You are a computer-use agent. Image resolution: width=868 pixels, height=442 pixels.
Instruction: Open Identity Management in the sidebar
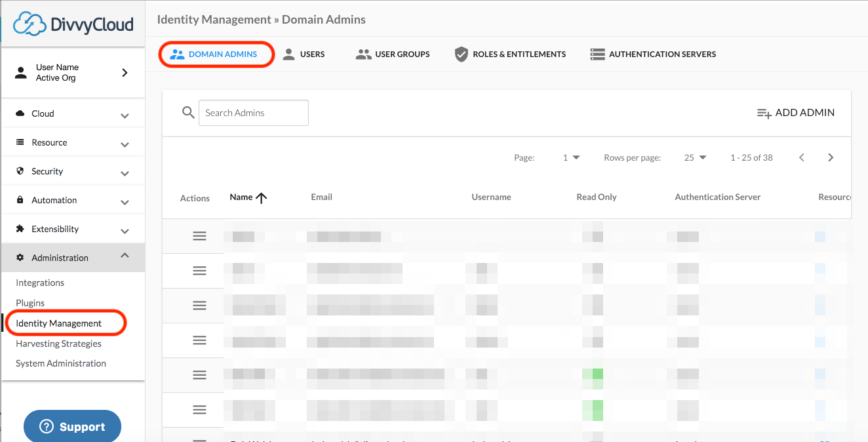coord(59,323)
